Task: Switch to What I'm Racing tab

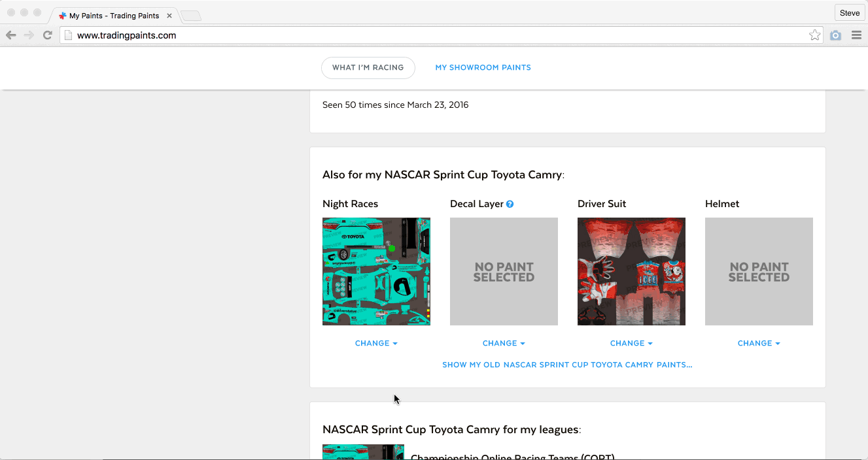Action: [368, 67]
